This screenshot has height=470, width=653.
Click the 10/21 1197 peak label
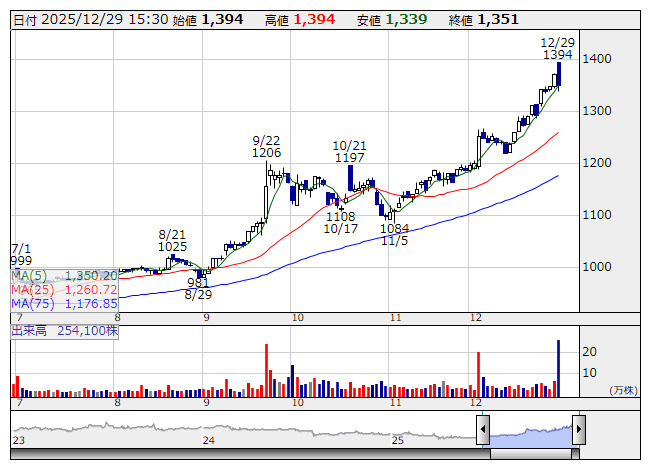click(x=348, y=152)
